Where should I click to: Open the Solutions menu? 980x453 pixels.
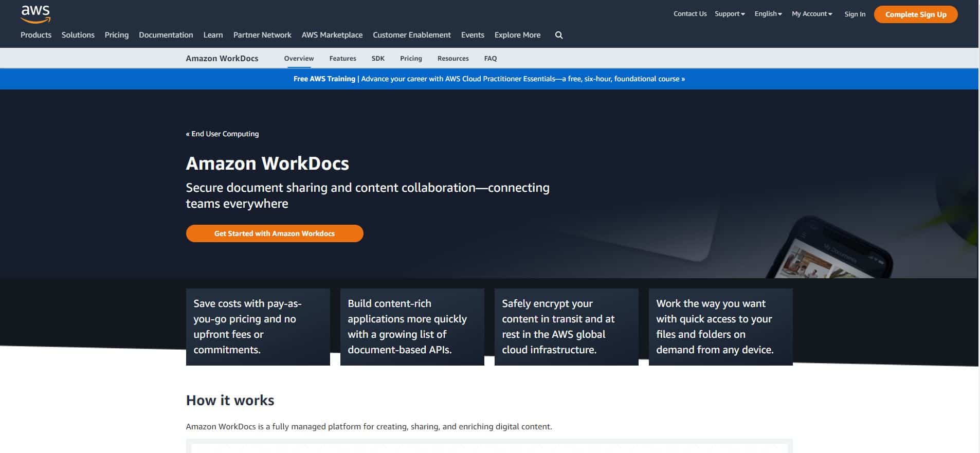[78, 35]
